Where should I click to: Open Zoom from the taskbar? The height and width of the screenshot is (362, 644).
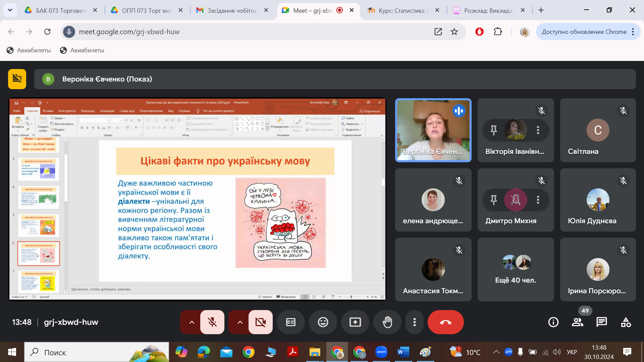pos(381,352)
